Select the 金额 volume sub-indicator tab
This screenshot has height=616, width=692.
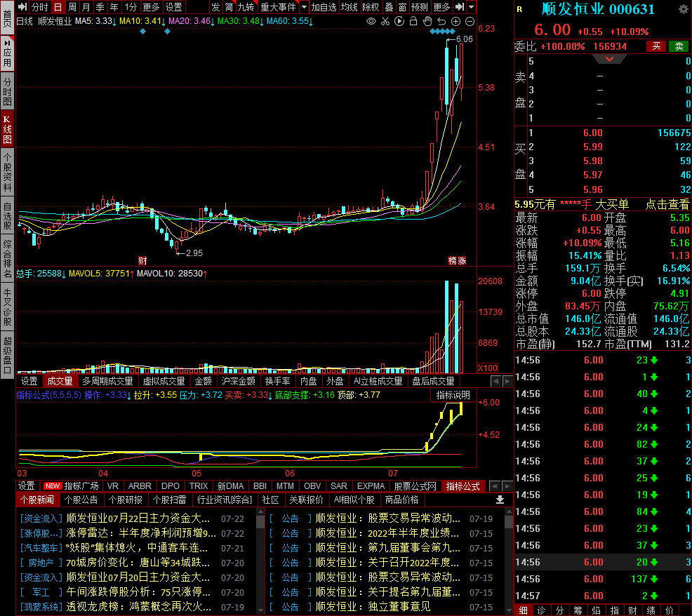point(203,381)
